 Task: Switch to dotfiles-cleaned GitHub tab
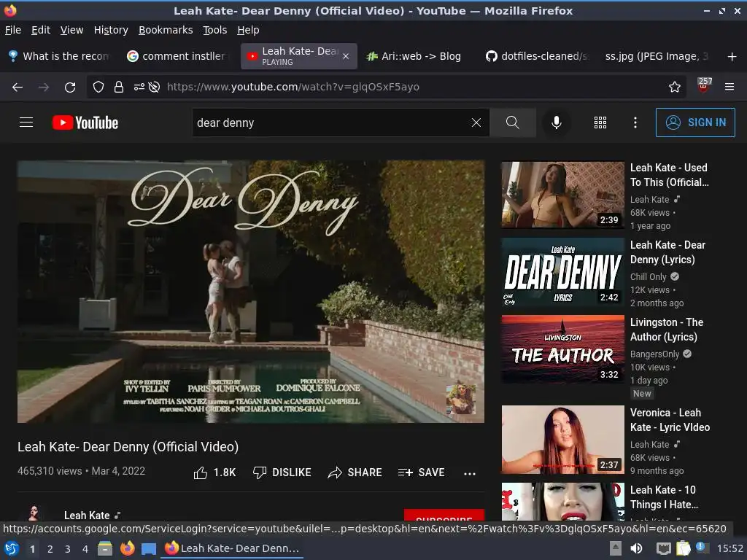point(536,56)
